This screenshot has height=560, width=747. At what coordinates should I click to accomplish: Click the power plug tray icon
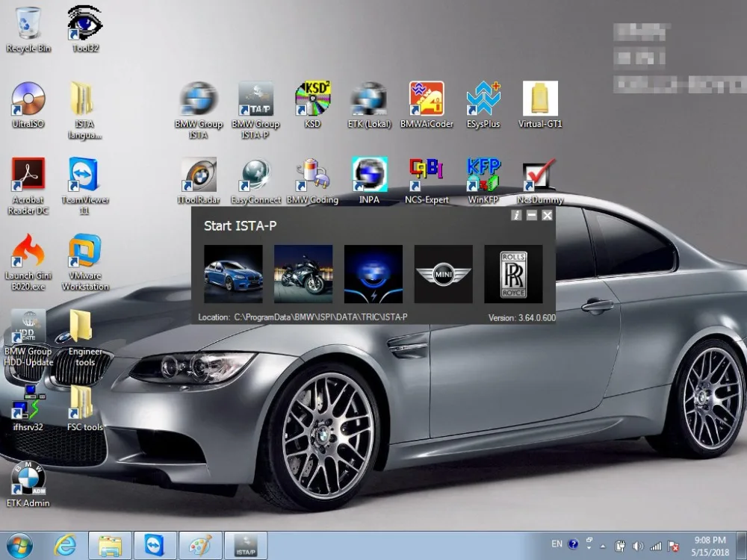(620, 547)
